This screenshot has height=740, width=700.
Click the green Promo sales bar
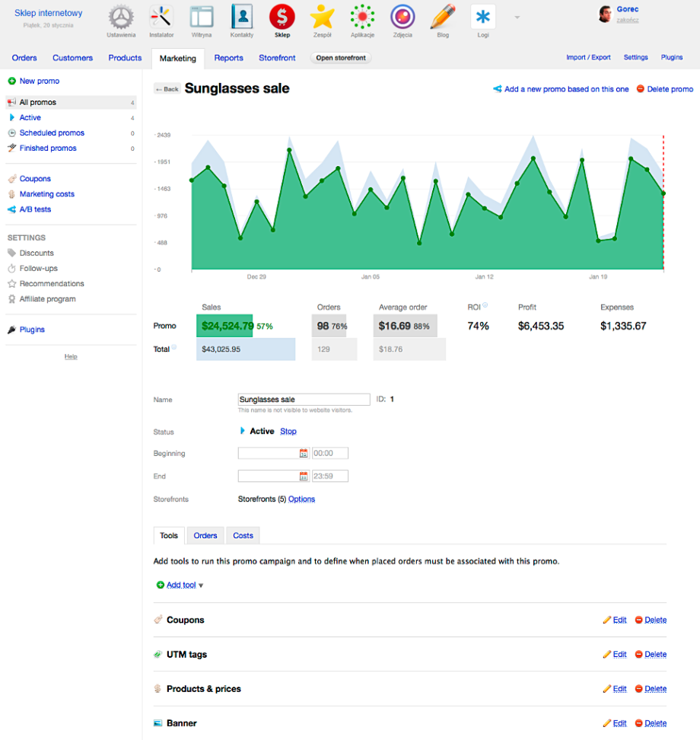click(224, 326)
